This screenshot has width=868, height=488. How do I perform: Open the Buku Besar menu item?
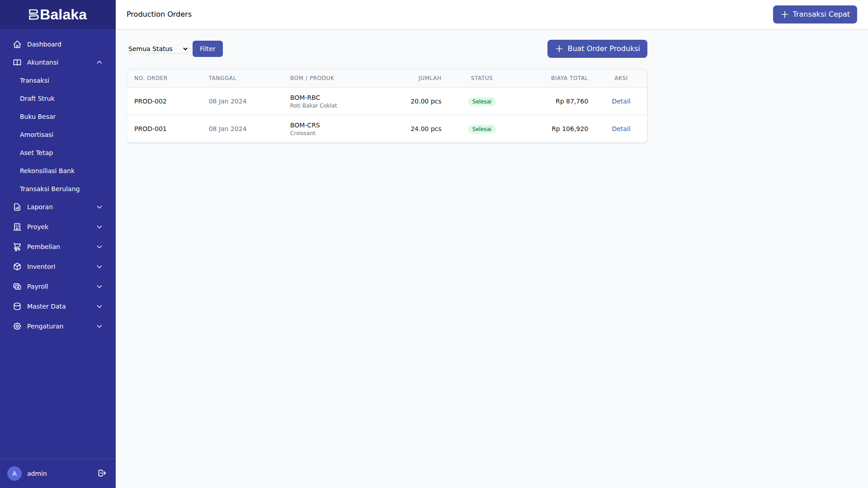coord(38,117)
